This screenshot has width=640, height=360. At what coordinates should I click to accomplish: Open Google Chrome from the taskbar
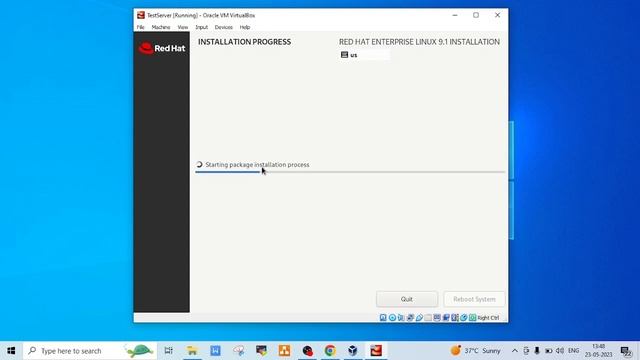coord(330,351)
